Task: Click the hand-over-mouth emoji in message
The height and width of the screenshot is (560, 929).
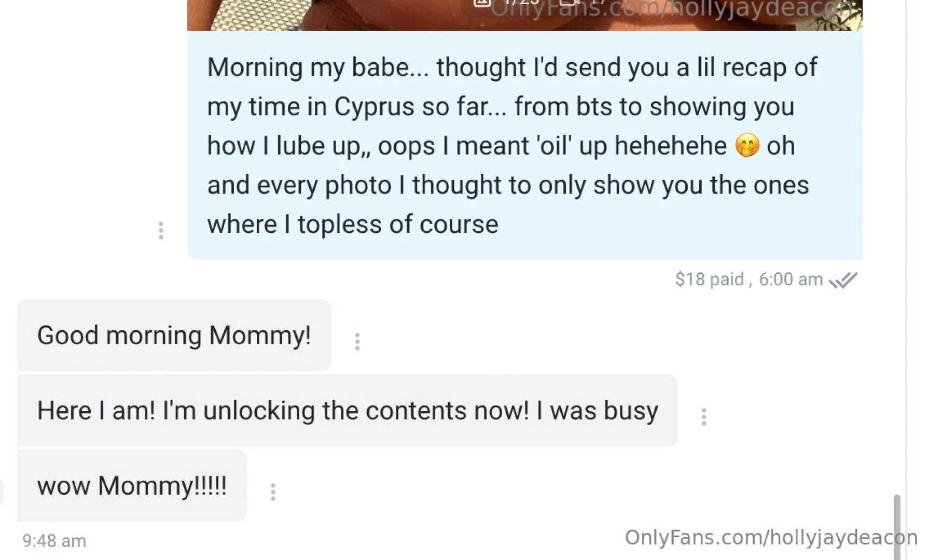Action: coord(747,146)
